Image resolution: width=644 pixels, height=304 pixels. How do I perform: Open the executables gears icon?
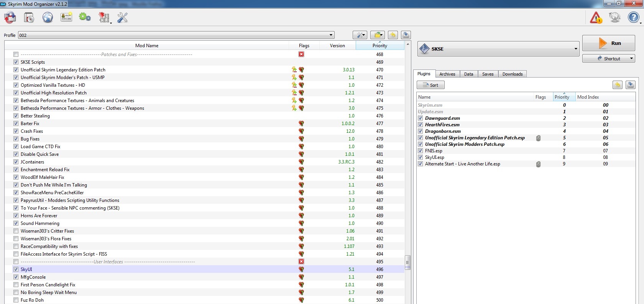click(x=85, y=17)
